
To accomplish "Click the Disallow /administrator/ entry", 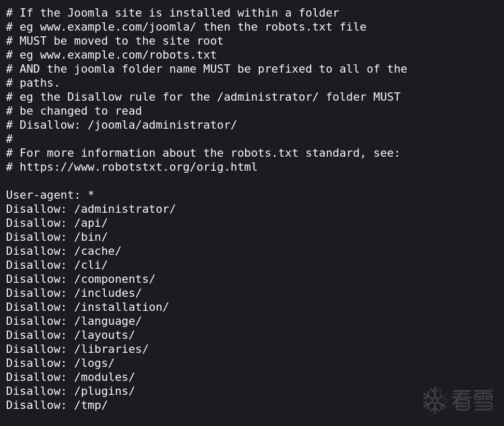I will tap(91, 209).
